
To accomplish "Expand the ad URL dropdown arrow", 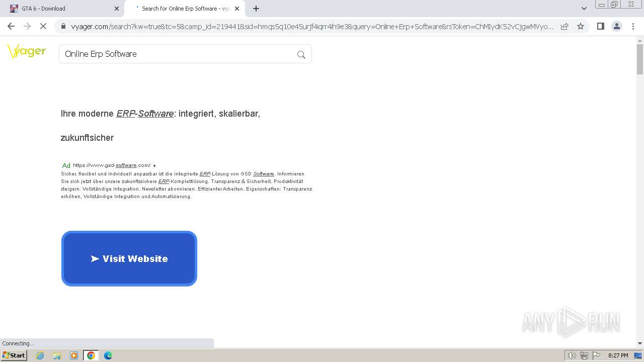I will (x=154, y=166).
